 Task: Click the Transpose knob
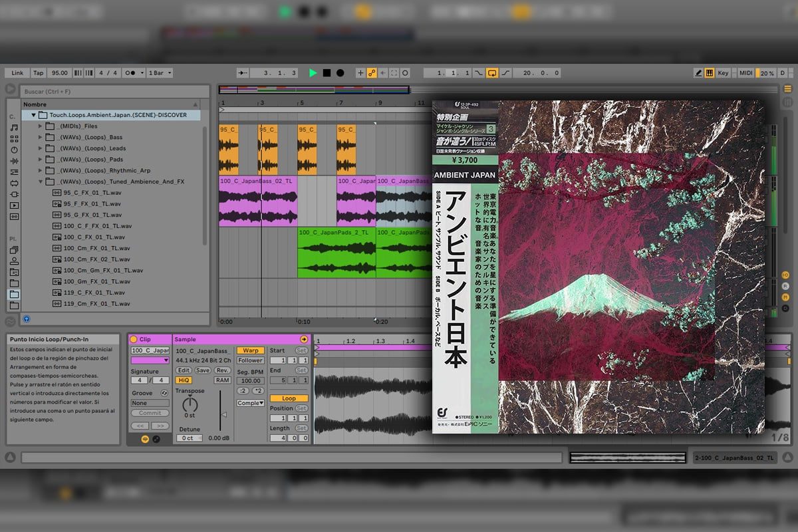(x=190, y=404)
